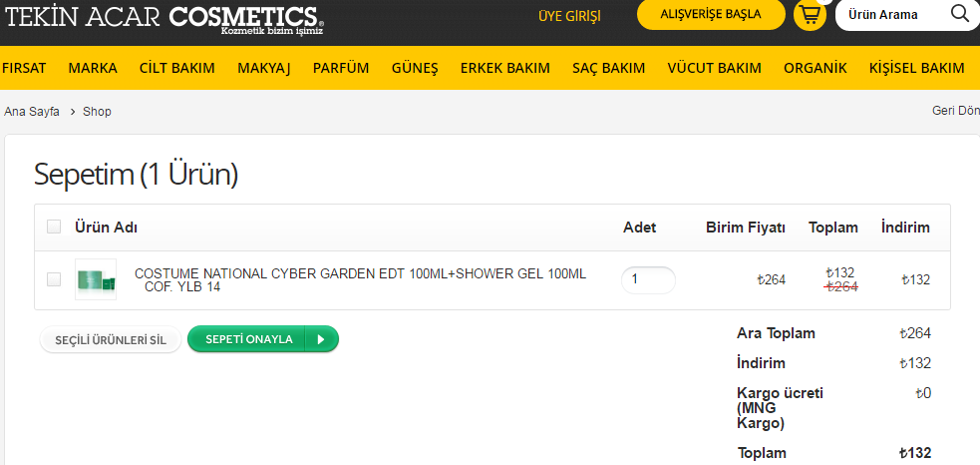Click the struck-through ₺264 price
This screenshot has height=465, width=980.
point(841,286)
